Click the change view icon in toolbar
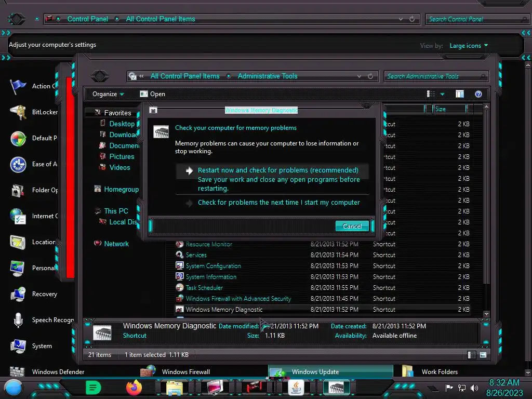Viewport: 532px width, 399px height. click(431, 94)
